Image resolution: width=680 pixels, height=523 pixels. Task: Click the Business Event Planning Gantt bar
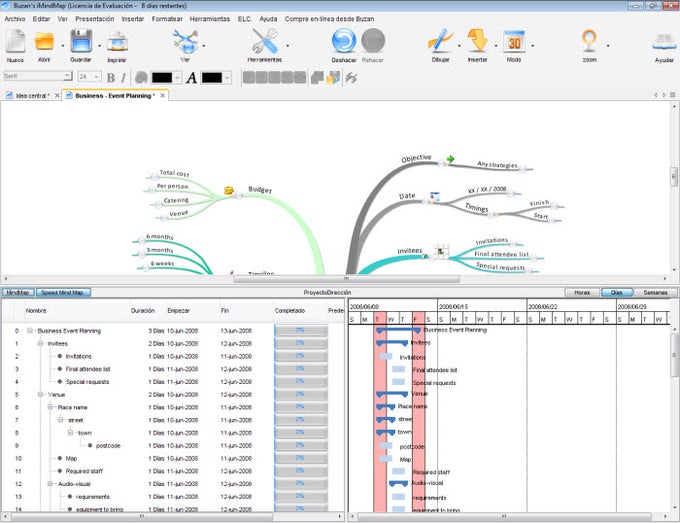point(398,330)
